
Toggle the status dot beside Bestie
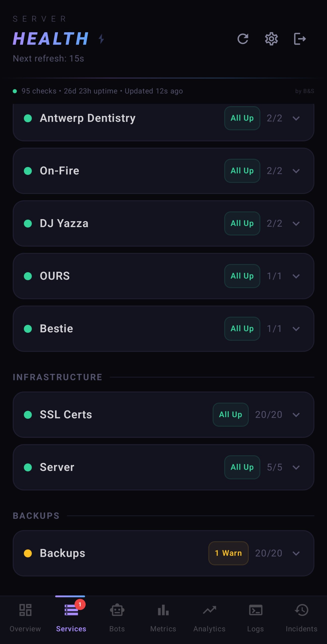28,329
